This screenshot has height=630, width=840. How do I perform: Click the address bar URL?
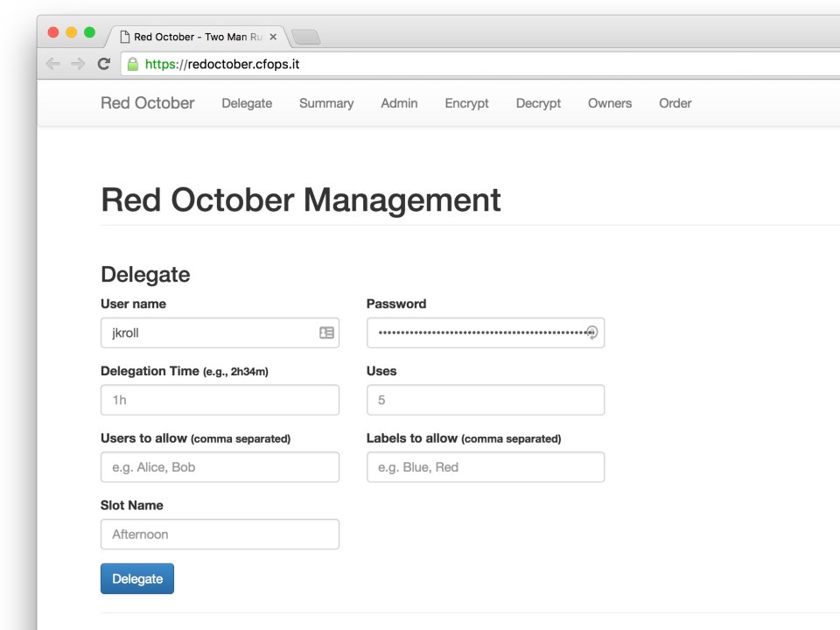click(222, 64)
